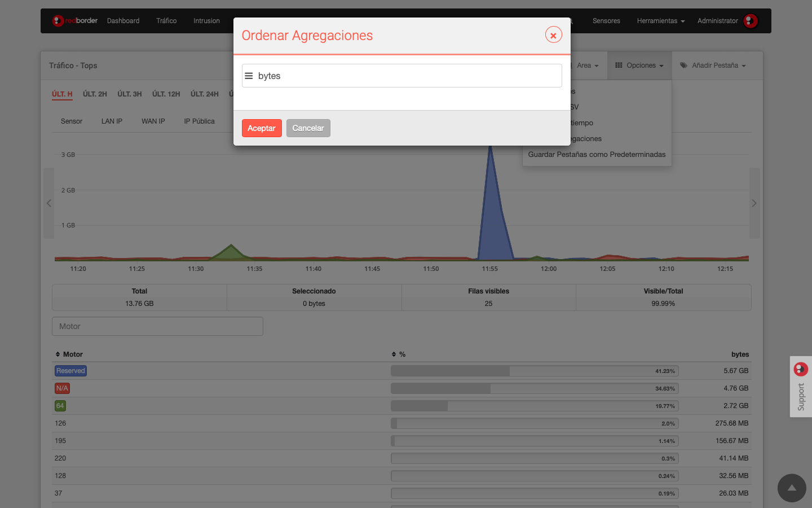Screen dimensions: 812x508
Task: Open the Administrator user menu
Action: click(x=717, y=21)
